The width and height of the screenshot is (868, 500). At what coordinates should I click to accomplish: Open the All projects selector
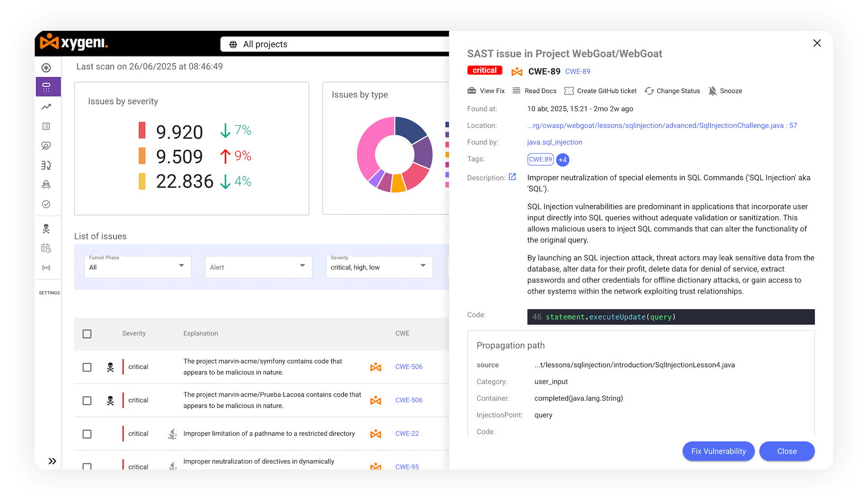click(x=335, y=44)
